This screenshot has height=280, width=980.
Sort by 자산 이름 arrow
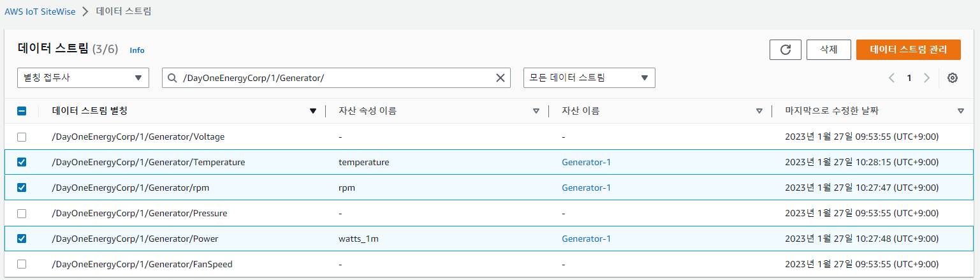(759, 111)
